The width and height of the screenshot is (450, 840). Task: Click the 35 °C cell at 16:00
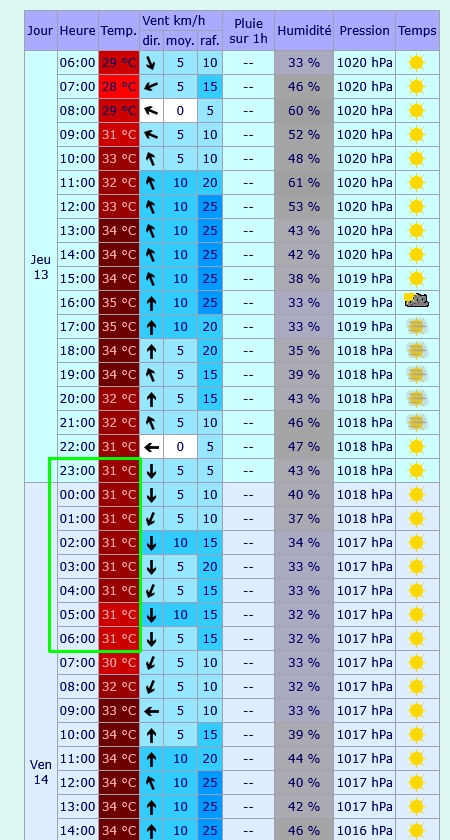click(119, 303)
